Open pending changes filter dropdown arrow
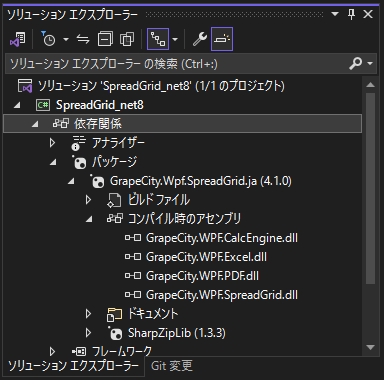 [x=66, y=39]
